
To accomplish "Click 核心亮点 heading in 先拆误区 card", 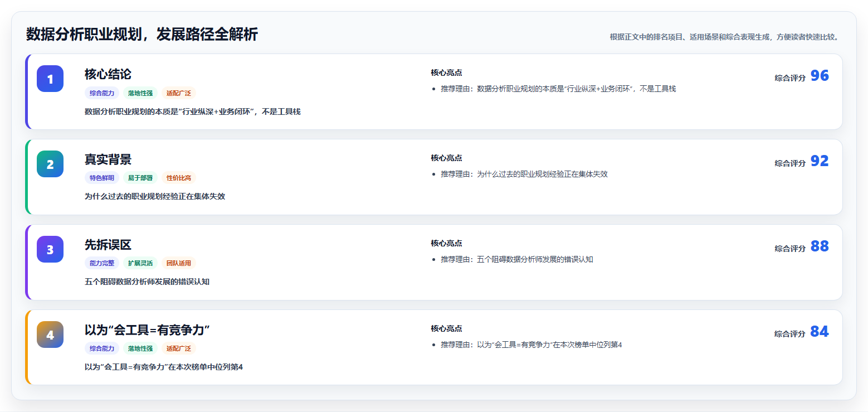I will pyautogui.click(x=446, y=243).
